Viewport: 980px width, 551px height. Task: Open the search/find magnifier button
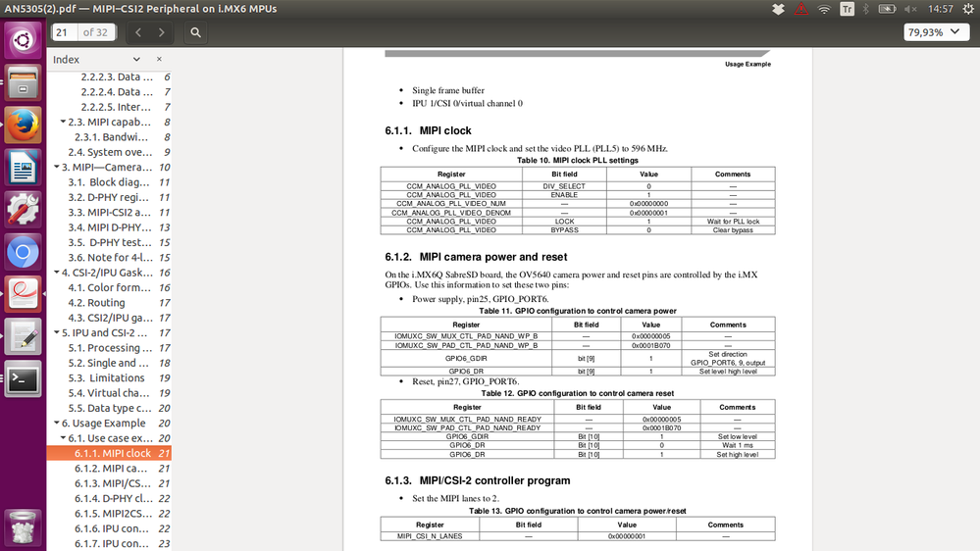tap(195, 32)
